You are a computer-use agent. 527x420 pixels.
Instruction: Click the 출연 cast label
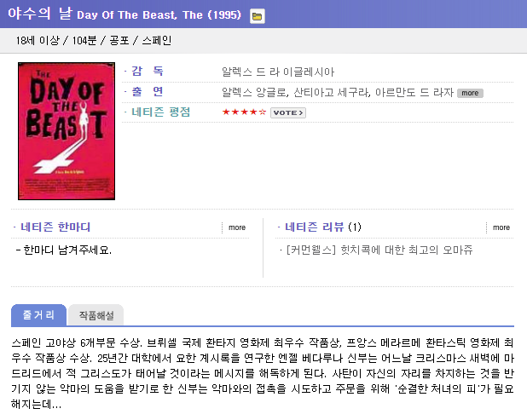[146, 91]
